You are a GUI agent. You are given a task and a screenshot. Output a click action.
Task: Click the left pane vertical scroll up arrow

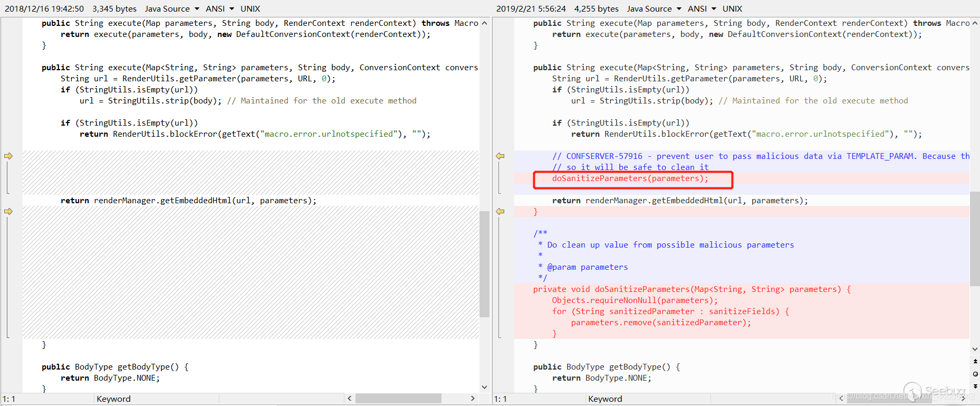[x=484, y=23]
